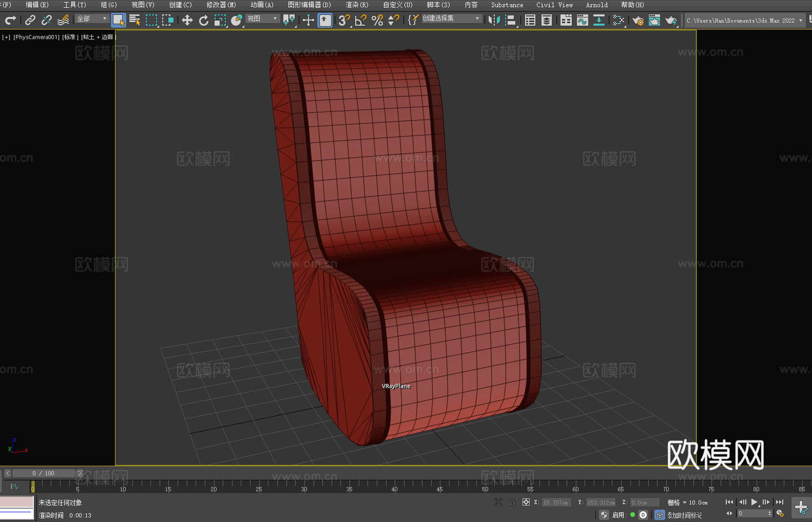812x522 pixels.
Task: Activate the Select Object tool
Action: [x=119, y=20]
